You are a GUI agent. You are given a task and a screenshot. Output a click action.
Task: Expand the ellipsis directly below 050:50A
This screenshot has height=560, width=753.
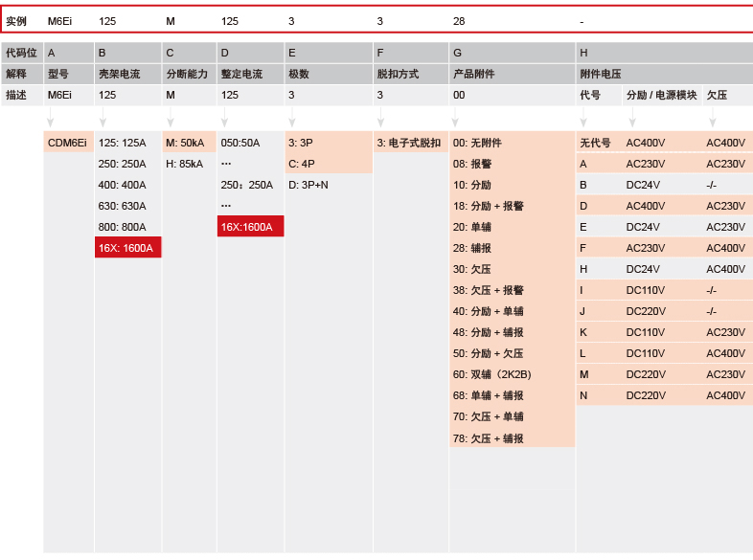coord(226,164)
